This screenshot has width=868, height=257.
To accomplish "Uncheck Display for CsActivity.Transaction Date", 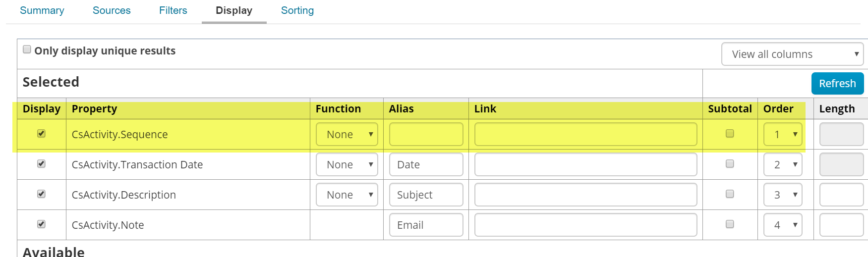I will click(42, 164).
